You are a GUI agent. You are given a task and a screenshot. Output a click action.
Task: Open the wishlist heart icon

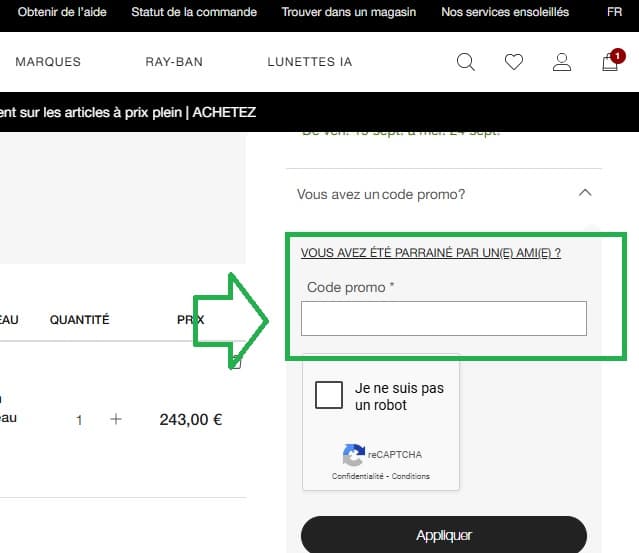coord(513,62)
